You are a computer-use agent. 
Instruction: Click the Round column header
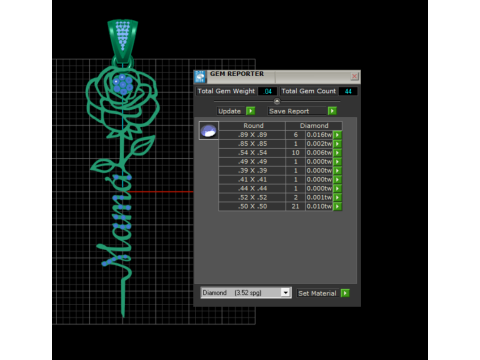pos(252,126)
